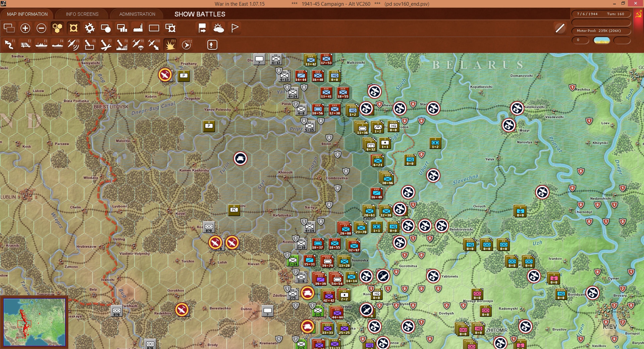Click the rectangle with circle toolbar icon
This screenshot has width=644, height=349.
coord(106,28)
